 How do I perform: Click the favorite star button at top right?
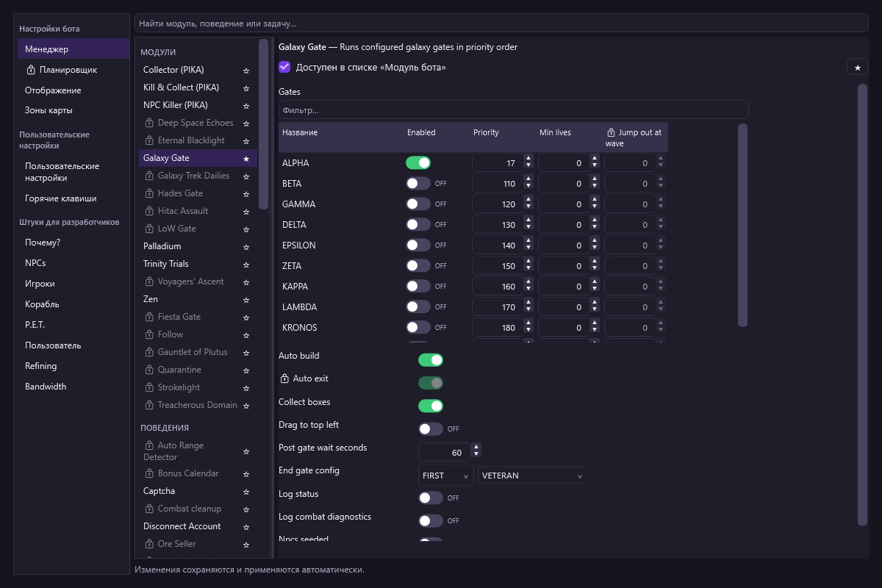[857, 68]
